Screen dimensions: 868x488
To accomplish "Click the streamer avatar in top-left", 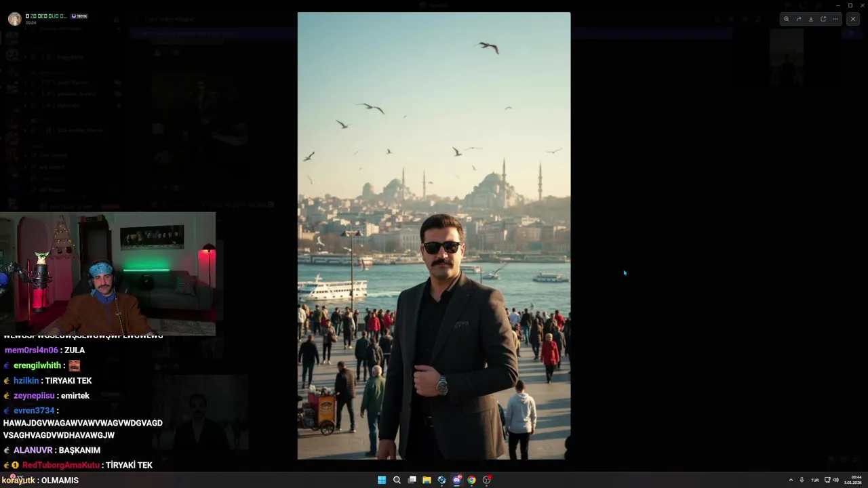I will pyautogui.click(x=14, y=19).
